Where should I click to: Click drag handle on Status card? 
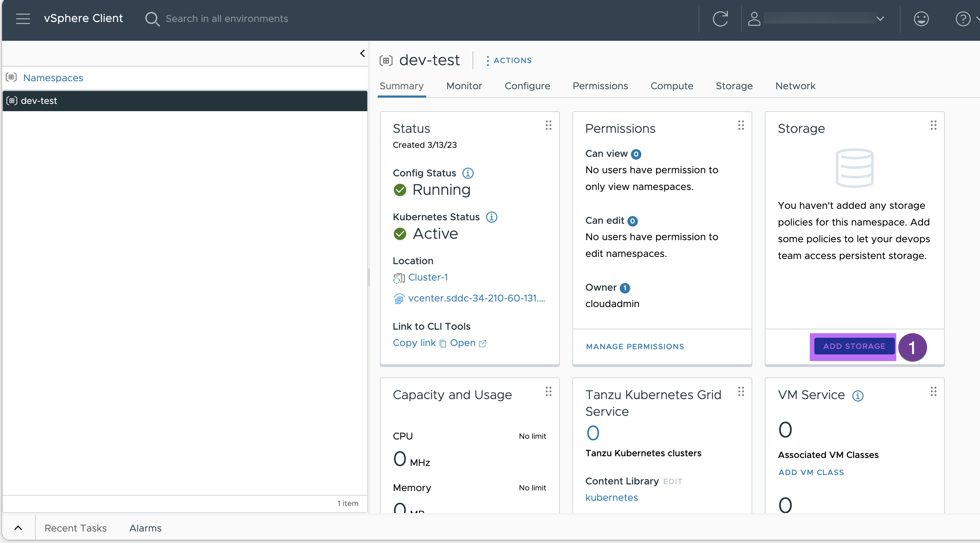coord(548,125)
